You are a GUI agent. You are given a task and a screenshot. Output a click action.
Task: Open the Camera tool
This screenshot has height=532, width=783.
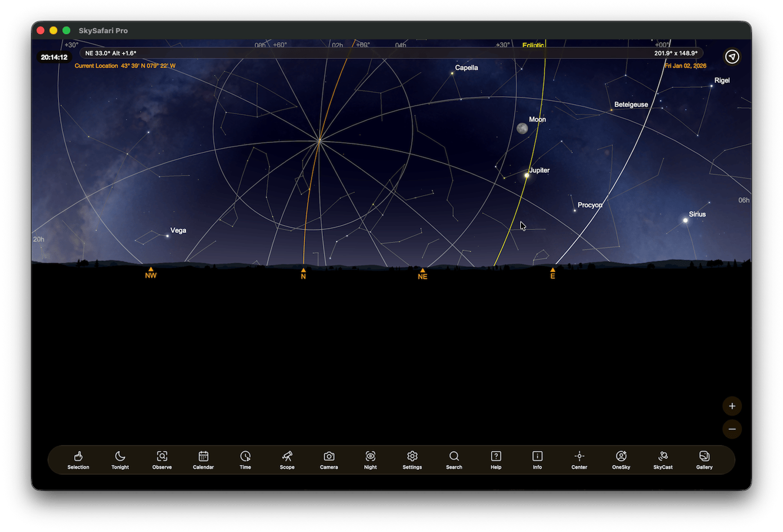(x=329, y=459)
